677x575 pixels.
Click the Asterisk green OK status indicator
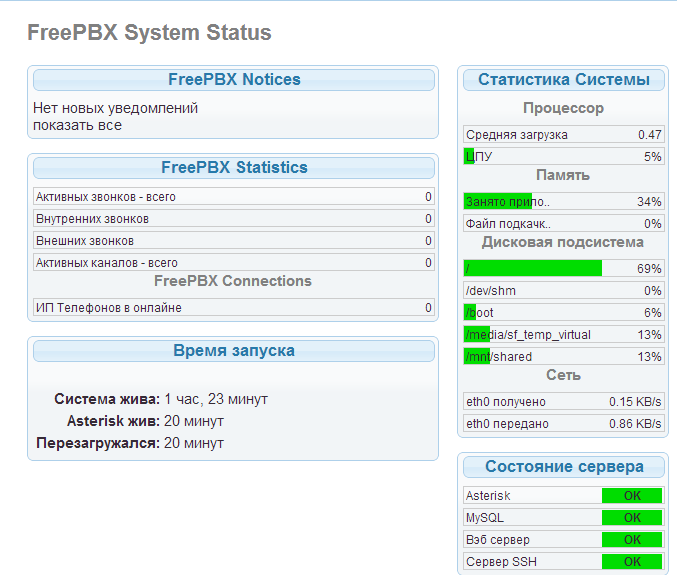632,496
